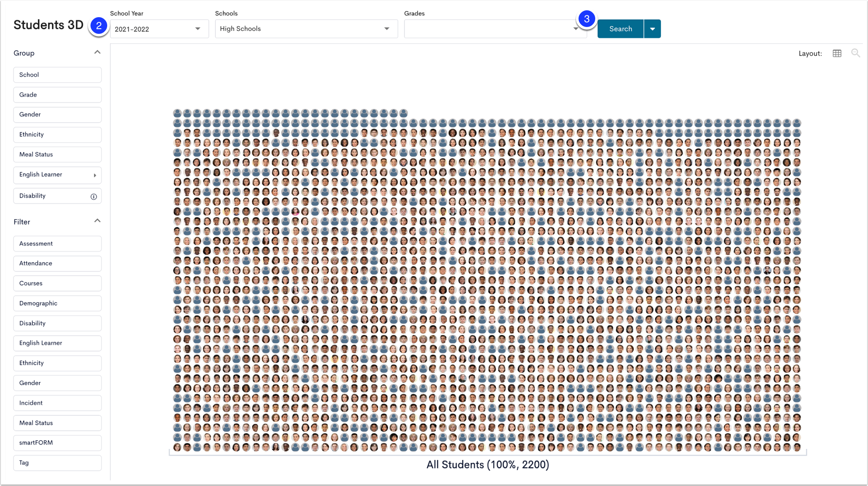The height and width of the screenshot is (486, 868).
Task: Open the Assessment filter
Action: pos(57,243)
